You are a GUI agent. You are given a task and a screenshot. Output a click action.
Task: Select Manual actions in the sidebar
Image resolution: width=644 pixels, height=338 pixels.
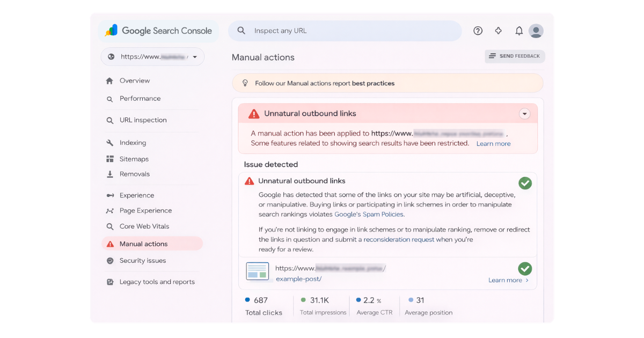point(152,244)
